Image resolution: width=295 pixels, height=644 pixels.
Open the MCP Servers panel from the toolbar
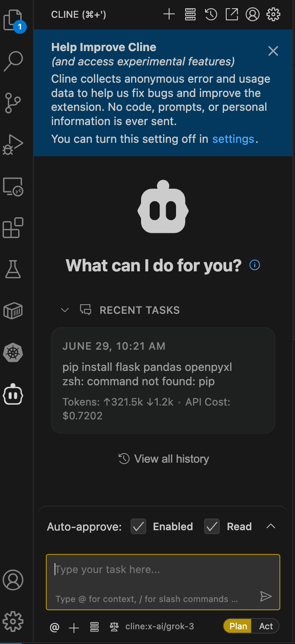tap(190, 14)
